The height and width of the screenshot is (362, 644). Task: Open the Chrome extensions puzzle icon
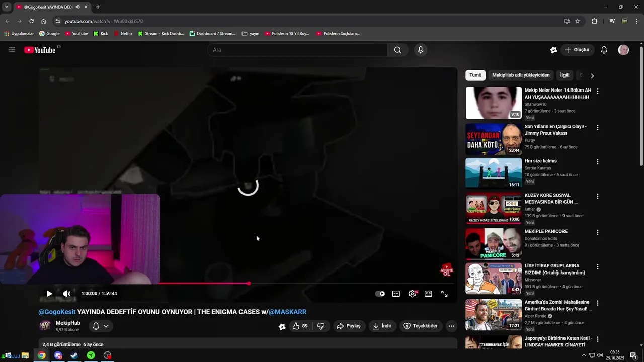click(595, 21)
